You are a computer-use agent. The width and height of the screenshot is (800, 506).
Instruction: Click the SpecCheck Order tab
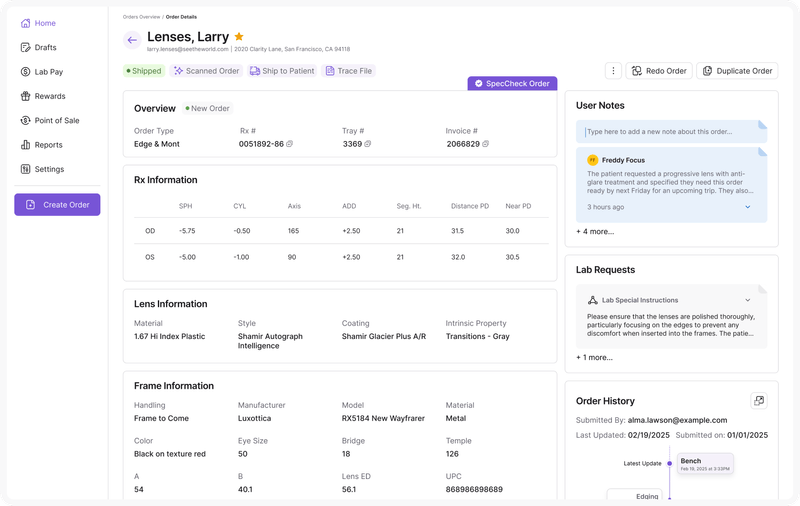pos(512,84)
